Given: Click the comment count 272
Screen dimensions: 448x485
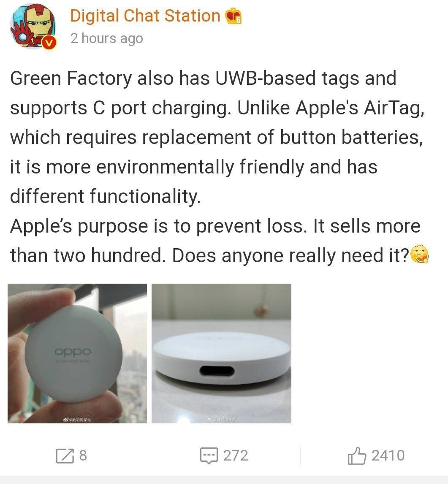Looking at the screenshot, I should 236,455.
